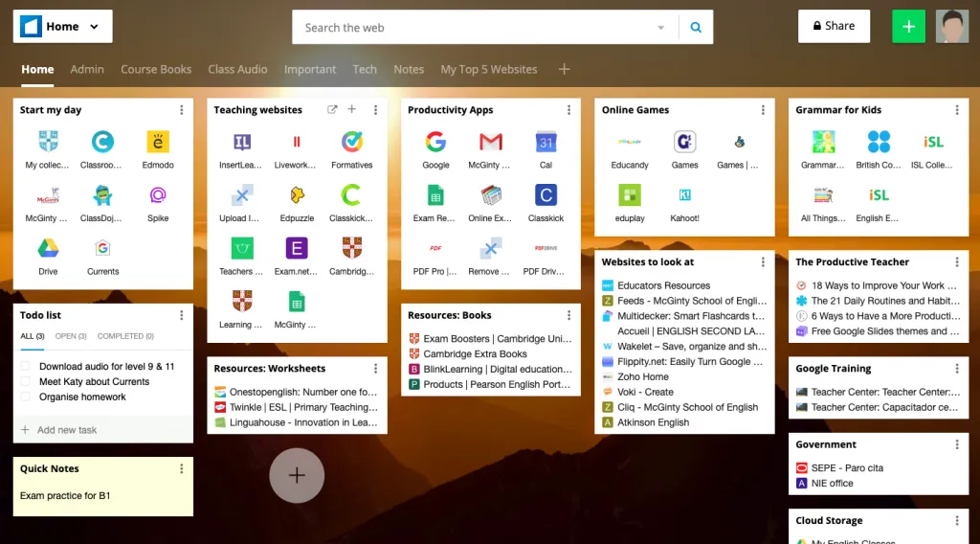Image resolution: width=980 pixels, height=544 pixels.
Task: Open the British Council icon
Action: (879, 142)
